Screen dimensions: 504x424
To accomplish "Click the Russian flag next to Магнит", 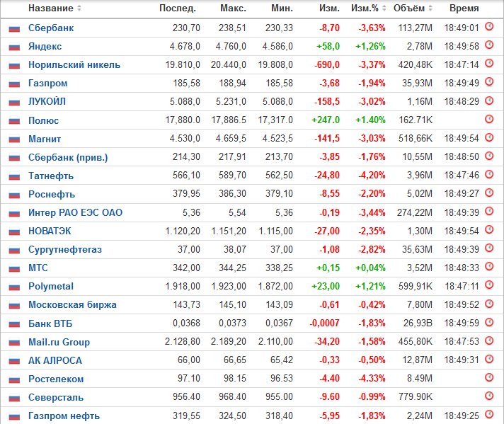I will coord(14,139).
